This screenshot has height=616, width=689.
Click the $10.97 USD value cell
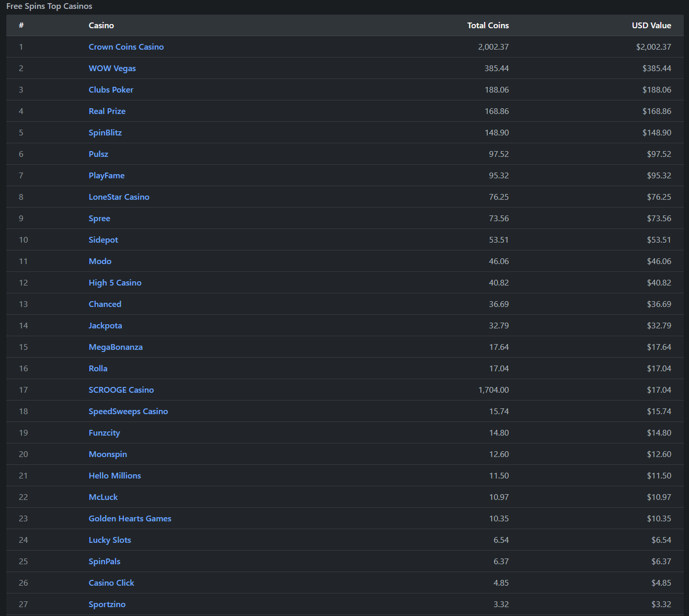coord(659,497)
